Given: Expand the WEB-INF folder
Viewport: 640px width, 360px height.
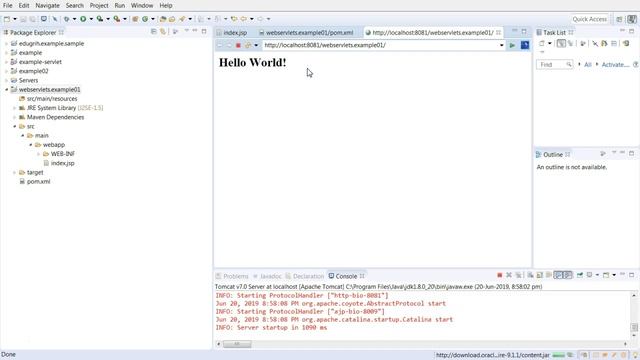Looking at the screenshot, I should 39,154.
